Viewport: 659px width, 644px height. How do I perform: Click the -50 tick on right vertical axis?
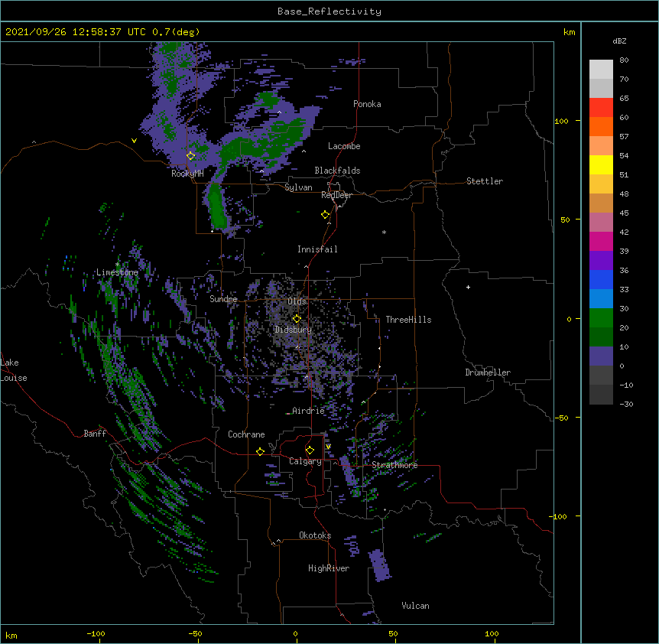(561, 418)
